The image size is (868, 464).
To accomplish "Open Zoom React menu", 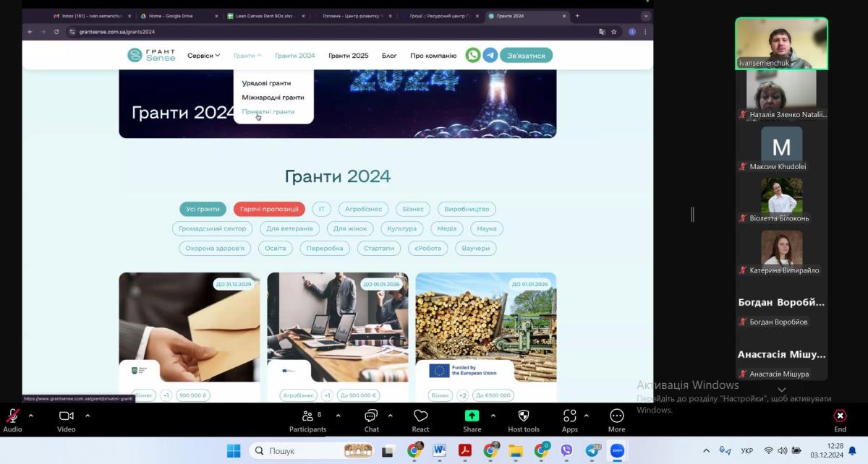I will coord(420,420).
